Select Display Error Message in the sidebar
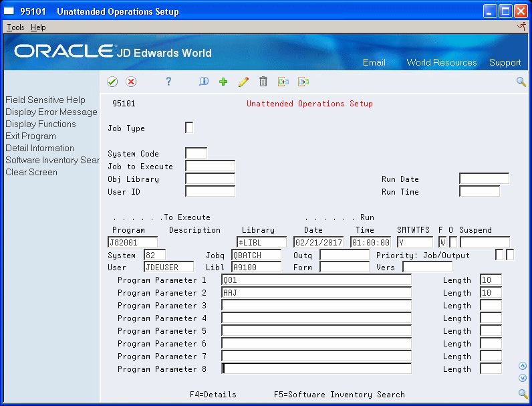Viewport: 532px width, 406px height. [51, 112]
